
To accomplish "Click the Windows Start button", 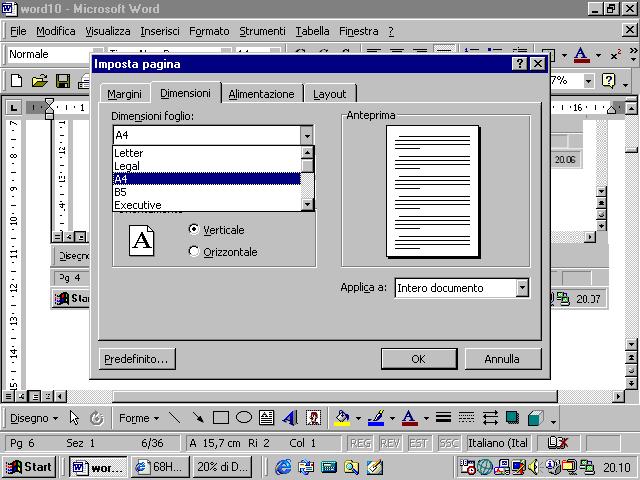I will [x=29, y=467].
